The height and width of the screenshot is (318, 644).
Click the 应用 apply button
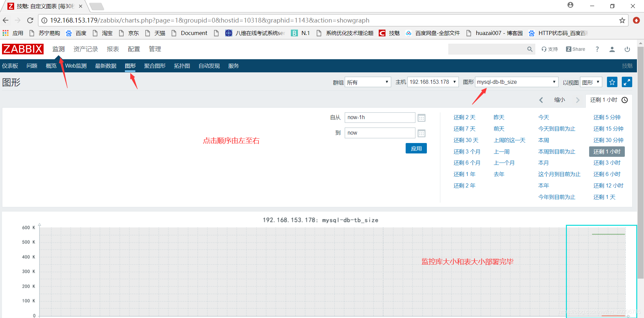point(416,148)
